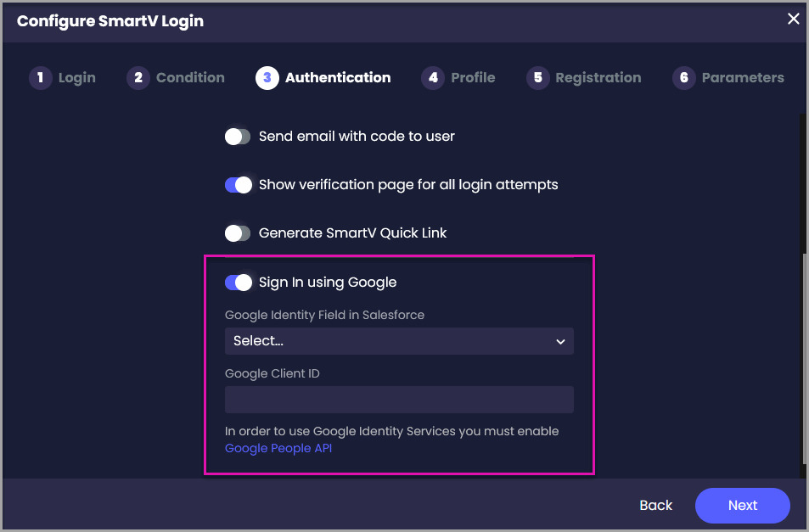Click step 4 number circle icon
The width and height of the screenshot is (809, 532).
tap(433, 78)
